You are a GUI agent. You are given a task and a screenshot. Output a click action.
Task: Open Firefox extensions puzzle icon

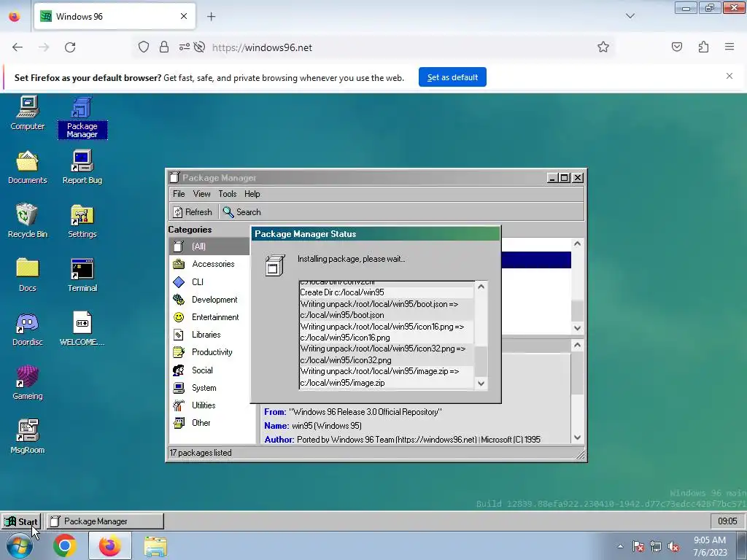[x=703, y=47]
